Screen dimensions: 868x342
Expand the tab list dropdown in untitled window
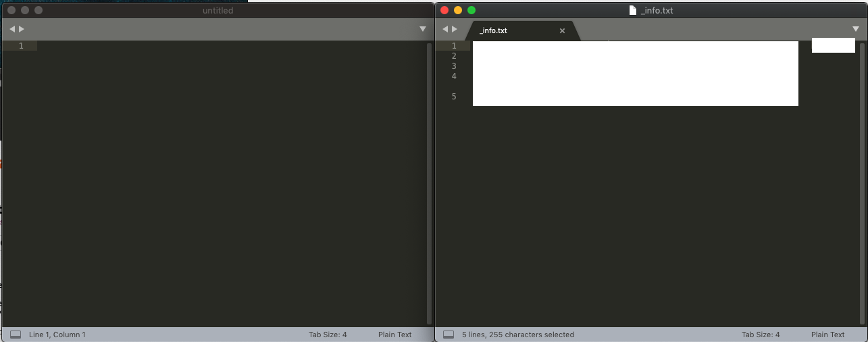(423, 29)
